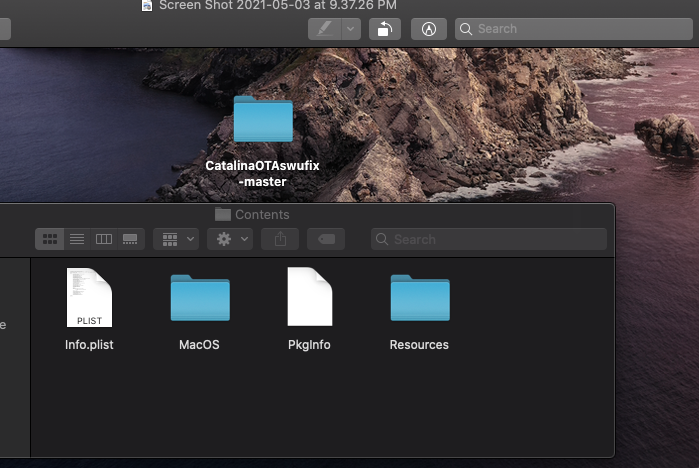The width and height of the screenshot is (699, 468).
Task: Select the Info.plist file icon
Action: pos(89,297)
